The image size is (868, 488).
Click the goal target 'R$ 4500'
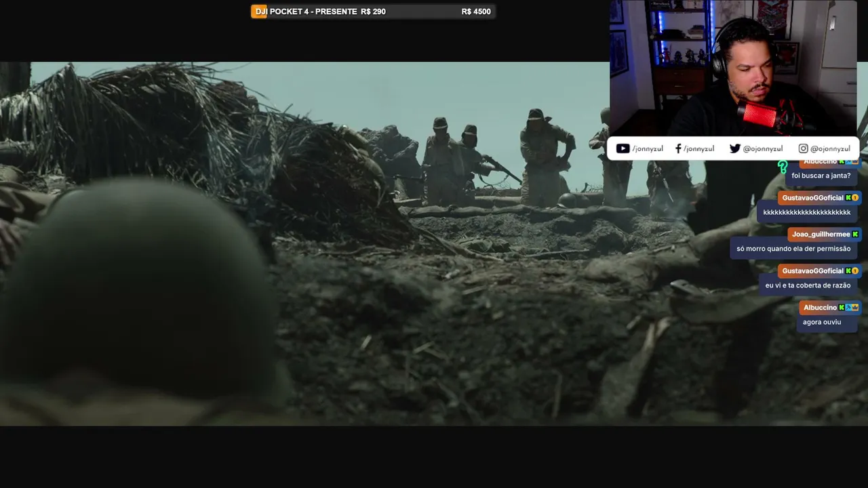click(x=476, y=12)
